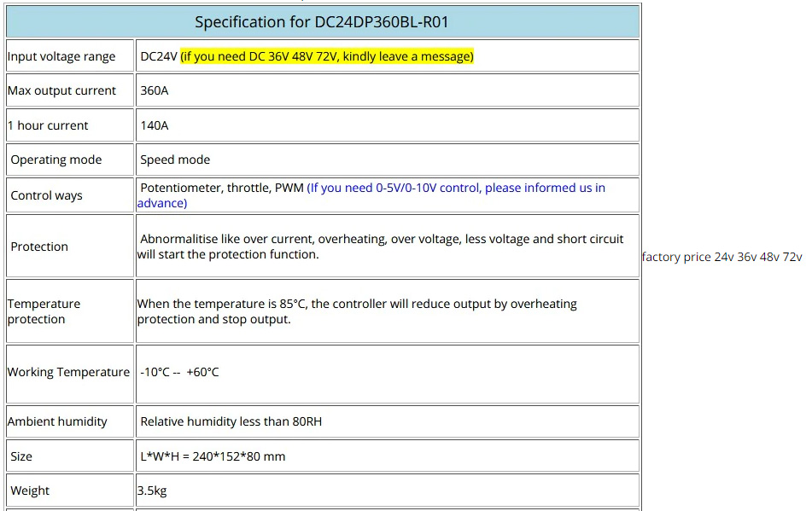
Task: Click the 'Speed mode' value
Action: coord(175,160)
